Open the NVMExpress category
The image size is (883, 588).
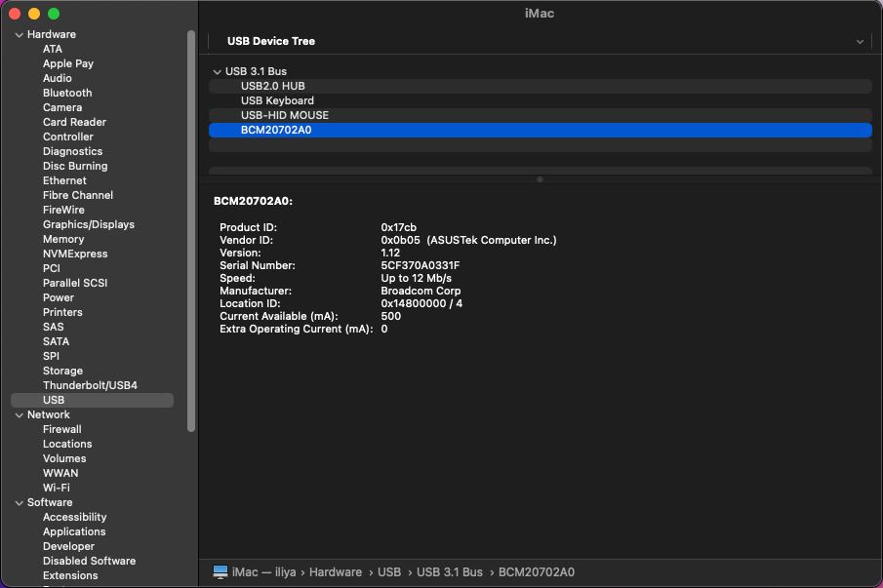[x=75, y=254]
